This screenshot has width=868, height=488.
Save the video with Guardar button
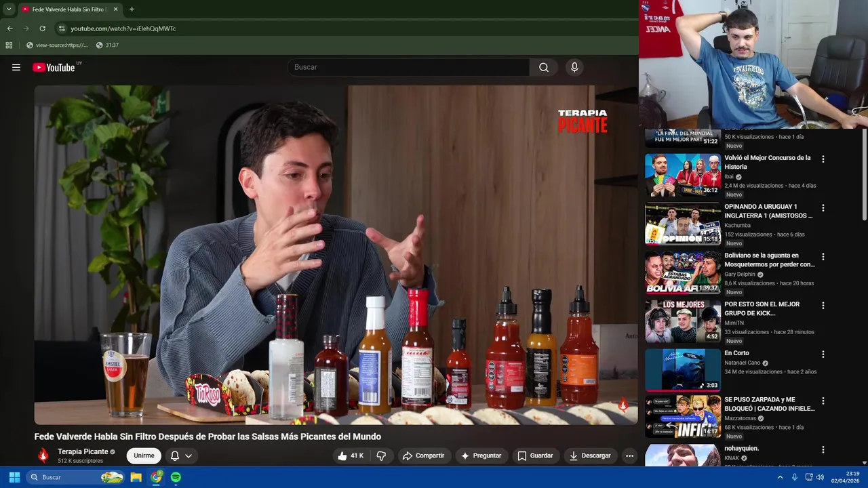click(535, 455)
